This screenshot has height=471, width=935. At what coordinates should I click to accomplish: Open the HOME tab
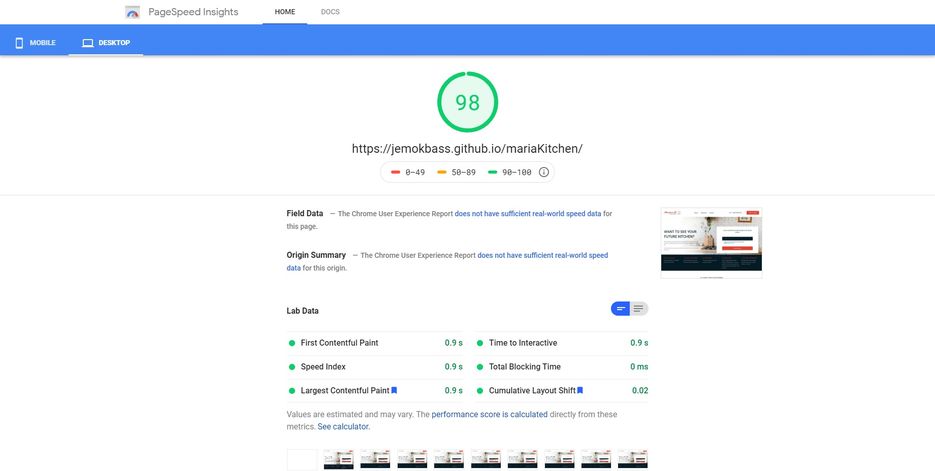click(284, 12)
